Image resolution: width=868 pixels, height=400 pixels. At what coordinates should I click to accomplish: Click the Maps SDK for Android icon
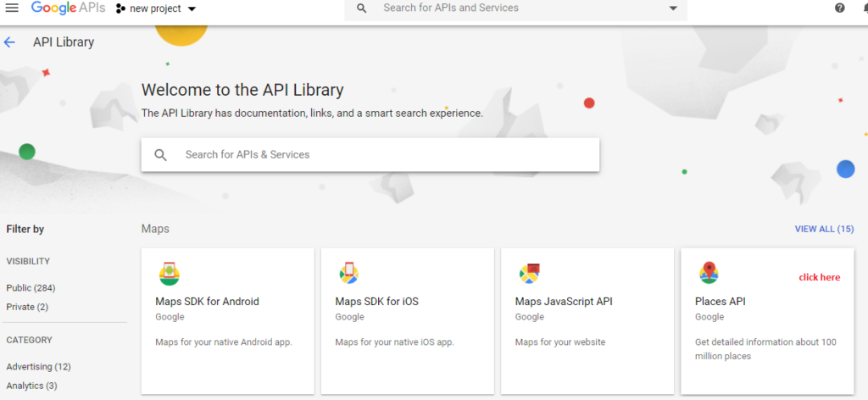click(x=170, y=274)
